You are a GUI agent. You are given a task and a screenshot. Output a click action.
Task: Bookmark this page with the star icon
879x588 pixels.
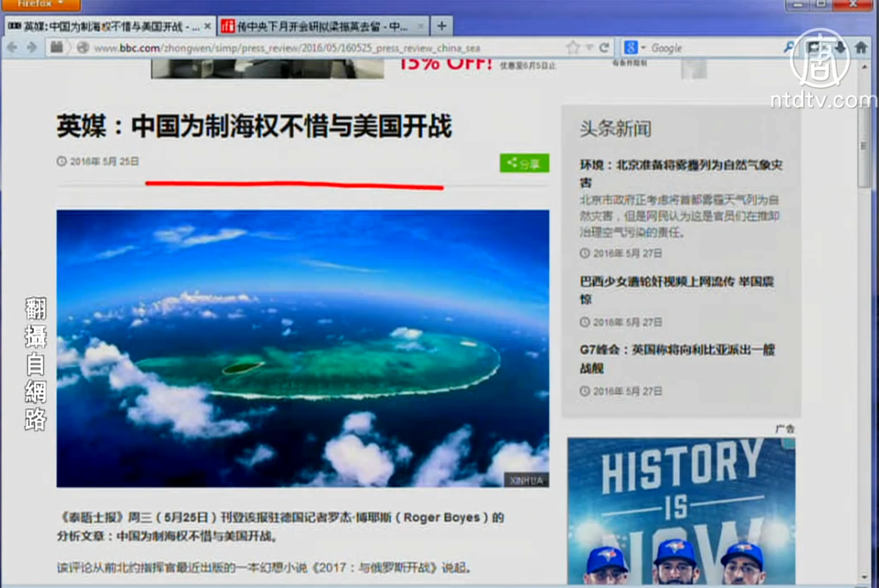point(573,48)
